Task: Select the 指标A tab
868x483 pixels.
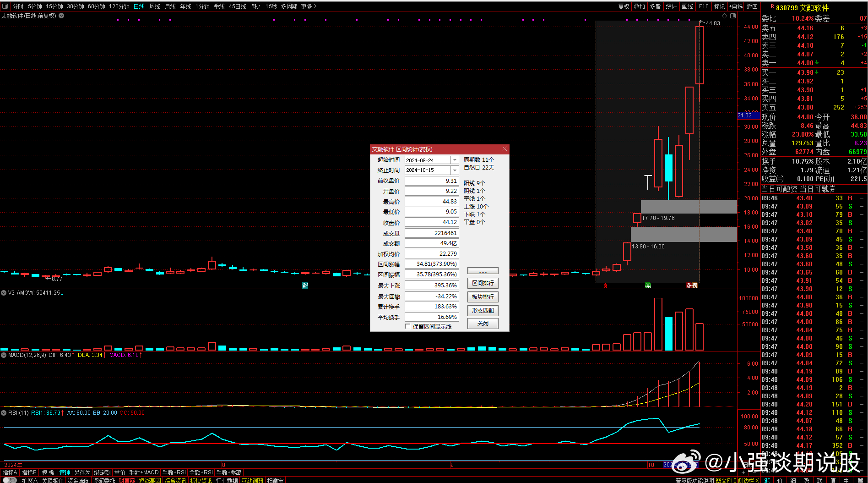Action: coord(10,472)
